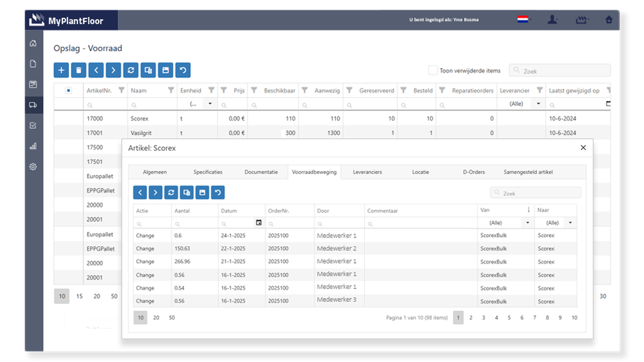644x362 pixels.
Task: Click the trash delete icon in main toolbar
Action: (78, 70)
